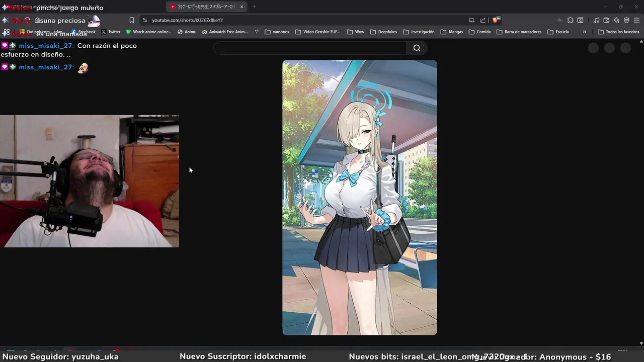Screen dimensions: 644x362
Task: Bookmark this page with bookmark icon
Action: (132, 20)
